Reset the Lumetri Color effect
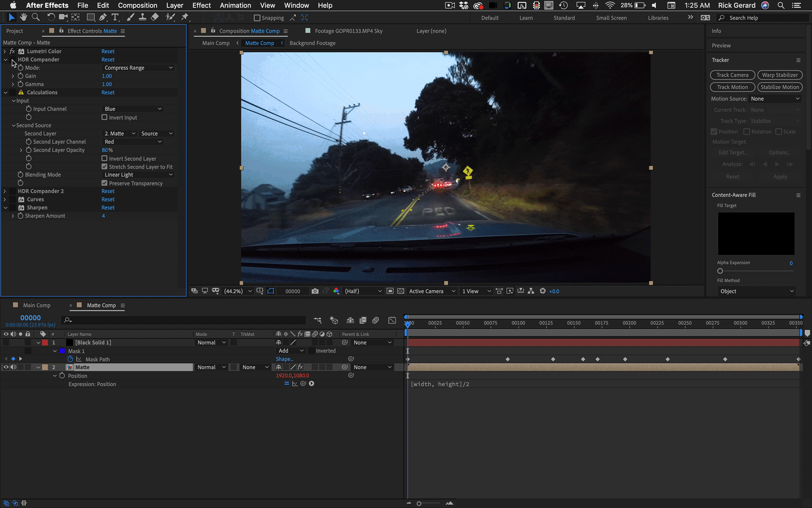Image resolution: width=812 pixels, height=508 pixels. pyautogui.click(x=108, y=51)
